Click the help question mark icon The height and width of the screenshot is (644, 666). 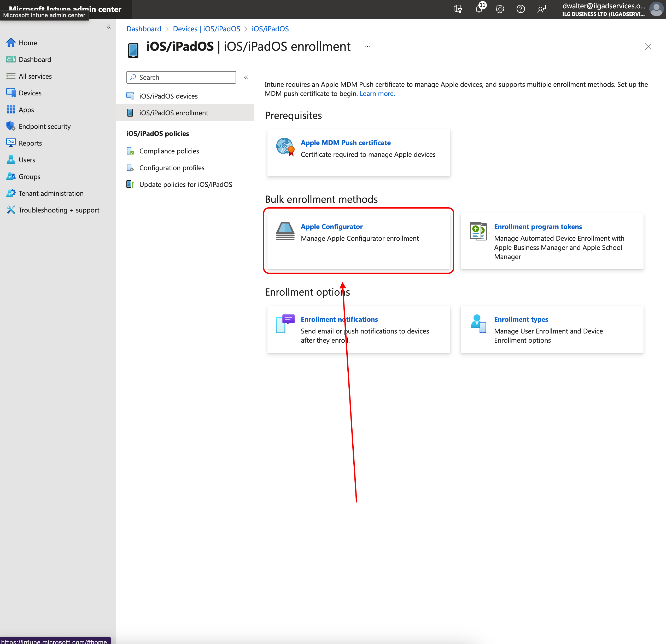tap(520, 9)
